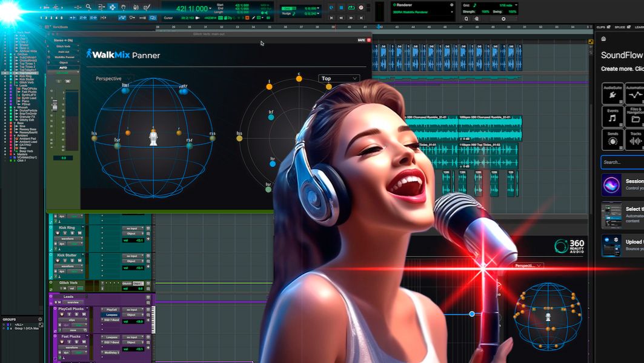Click Go to End transport button
This screenshot has width=644, height=363.
click(362, 18)
